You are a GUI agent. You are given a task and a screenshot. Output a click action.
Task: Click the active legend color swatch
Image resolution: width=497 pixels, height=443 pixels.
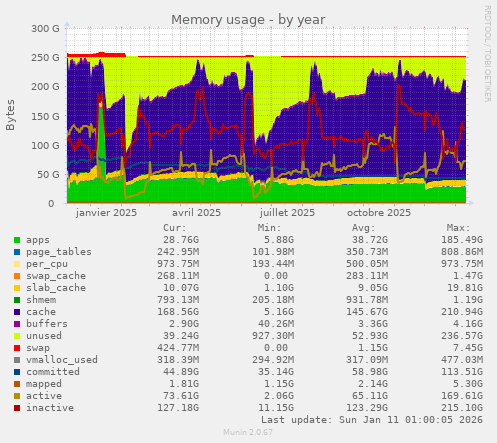(x=17, y=396)
